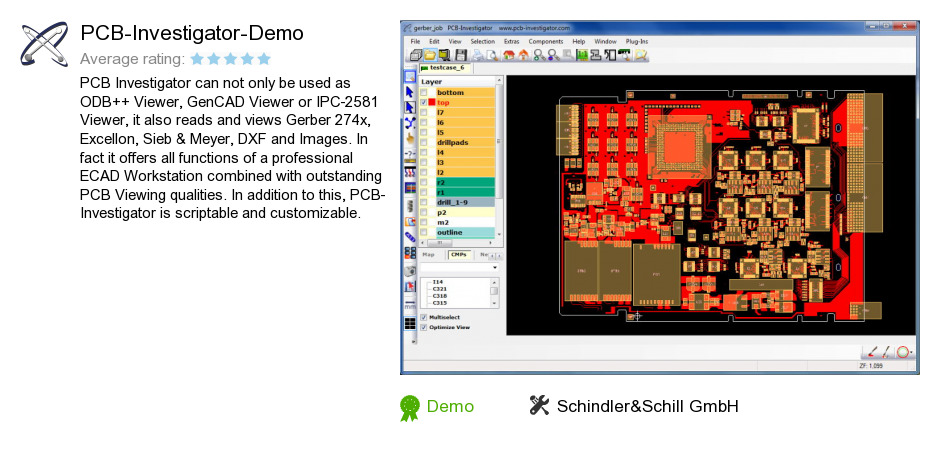Select the testcase_6 document tab
This screenshot has height=452, width=940.
(443, 68)
